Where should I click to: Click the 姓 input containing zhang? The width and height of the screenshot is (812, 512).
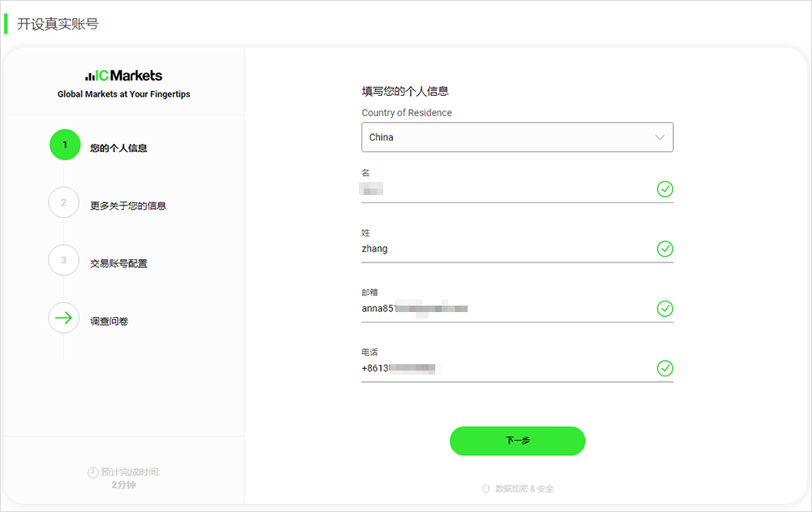coord(503,249)
